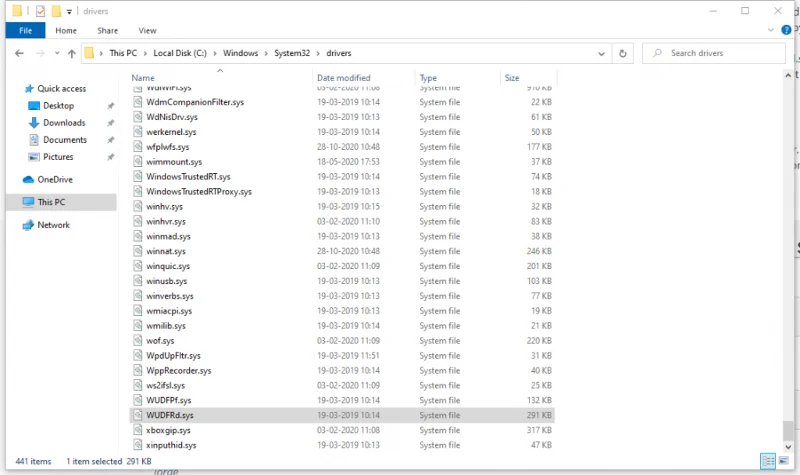Image resolution: width=800 pixels, height=475 pixels.
Task: Select This PC in navigation pane
Action: tap(51, 202)
